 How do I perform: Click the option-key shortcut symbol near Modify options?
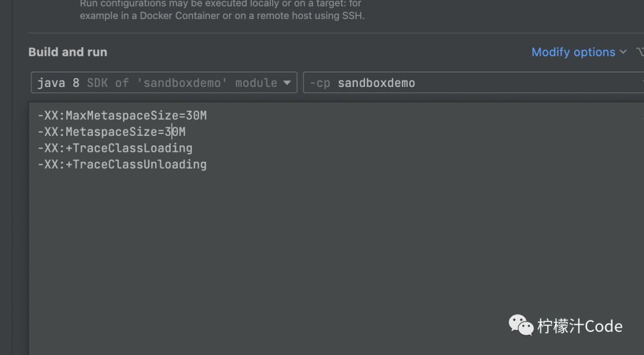(639, 52)
